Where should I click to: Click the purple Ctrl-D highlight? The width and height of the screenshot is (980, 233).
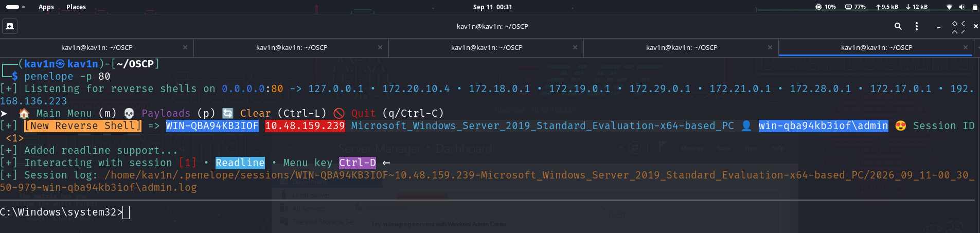[358, 163]
